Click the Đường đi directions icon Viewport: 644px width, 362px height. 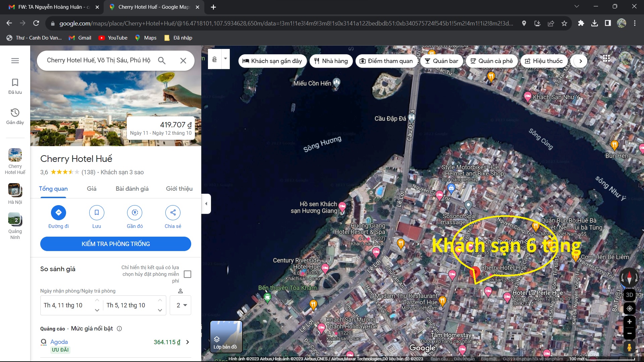pyautogui.click(x=58, y=213)
